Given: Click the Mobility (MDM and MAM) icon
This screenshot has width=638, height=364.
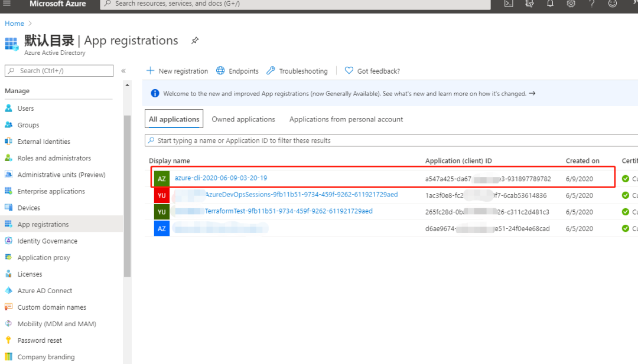Looking at the screenshot, I should point(8,324).
